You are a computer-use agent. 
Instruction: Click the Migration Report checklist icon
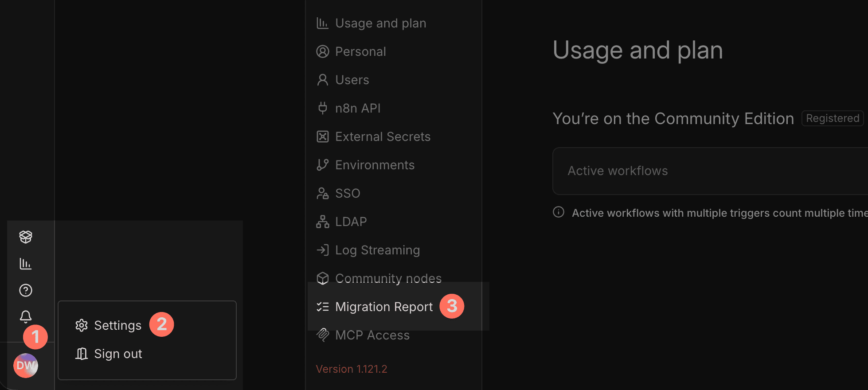[x=323, y=306]
